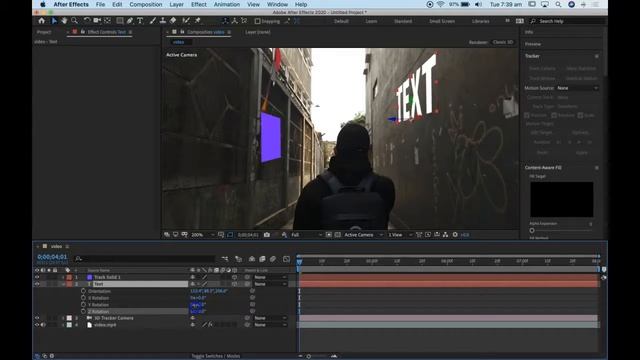Open the Effect menu
The width and height of the screenshot is (640, 360).
pos(198,4)
